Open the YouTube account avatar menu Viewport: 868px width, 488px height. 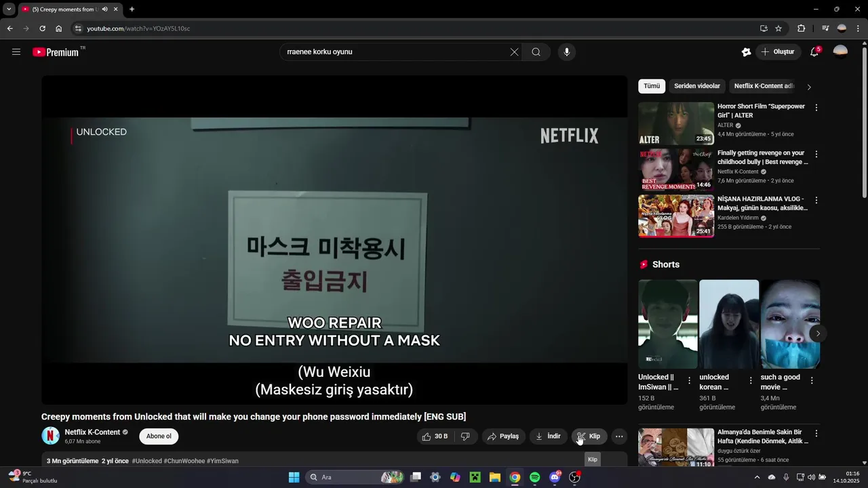(x=840, y=52)
